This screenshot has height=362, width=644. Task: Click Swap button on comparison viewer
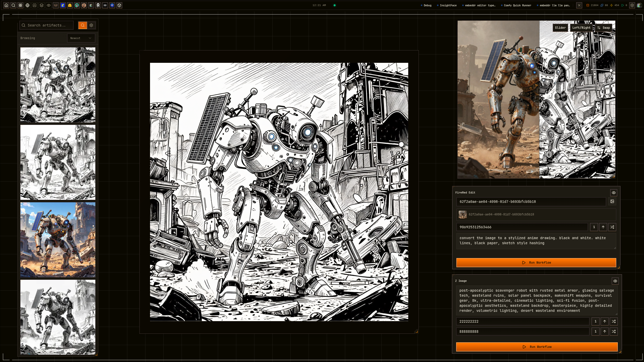tap(603, 28)
